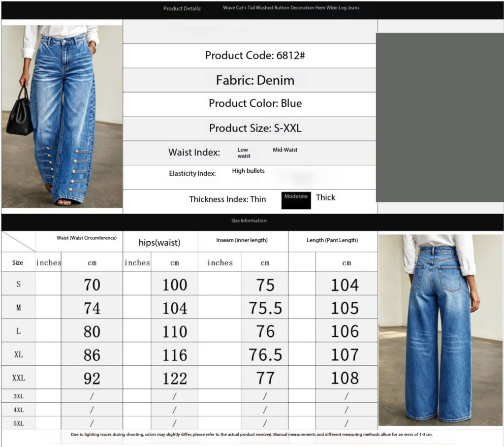This screenshot has width=504, height=447.
Task: Click 'Inseam (inner length)' column header
Action: click(x=242, y=240)
